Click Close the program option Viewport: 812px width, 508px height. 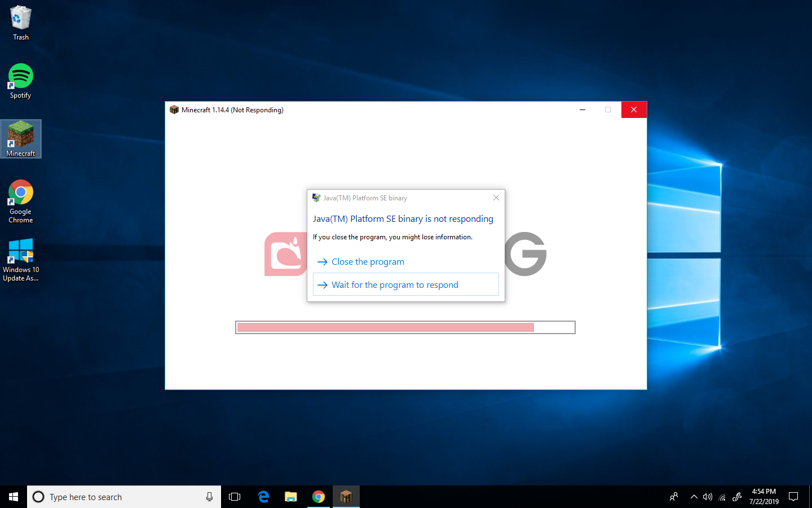367,262
